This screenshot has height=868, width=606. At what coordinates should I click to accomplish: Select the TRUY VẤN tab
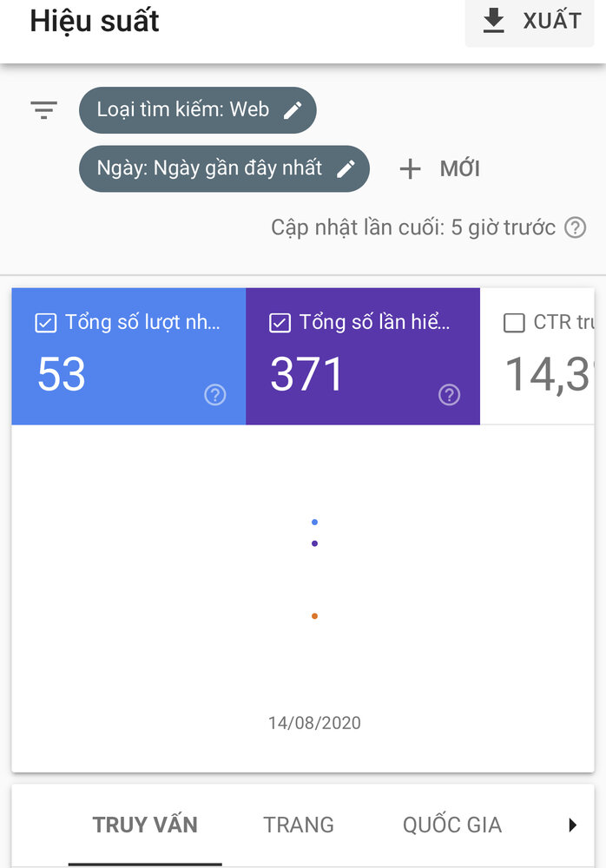(x=145, y=825)
